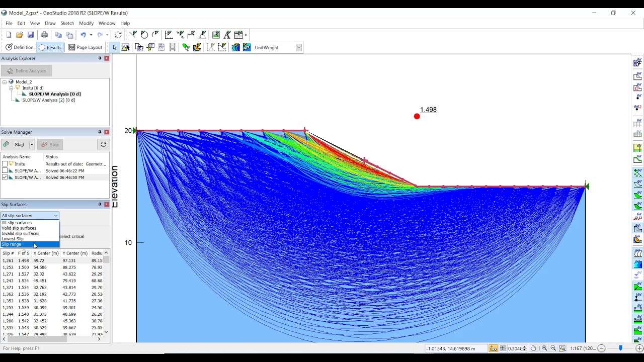Select slip row 1,252 in table
644x362 pixels.
(x=52, y=267)
